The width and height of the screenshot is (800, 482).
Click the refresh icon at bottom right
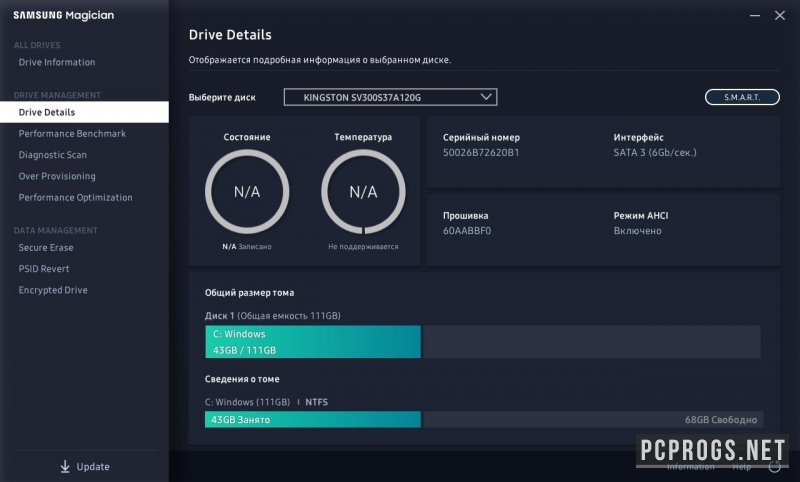tap(774, 466)
